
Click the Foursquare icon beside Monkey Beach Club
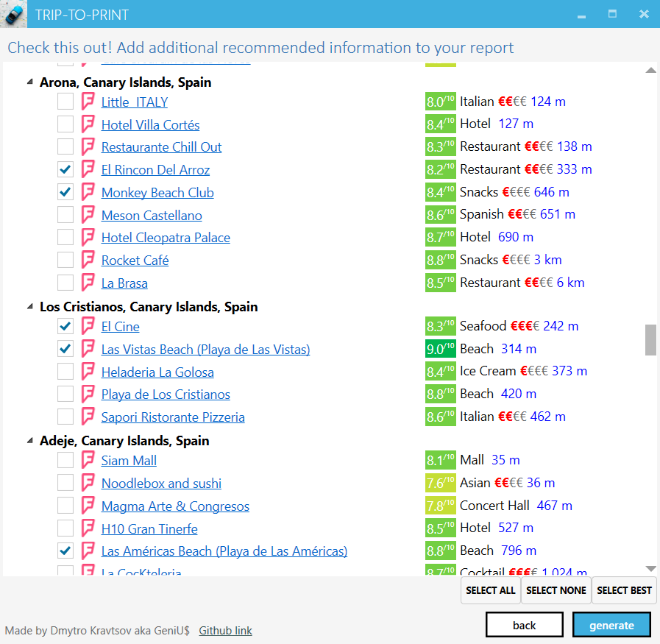click(x=88, y=192)
